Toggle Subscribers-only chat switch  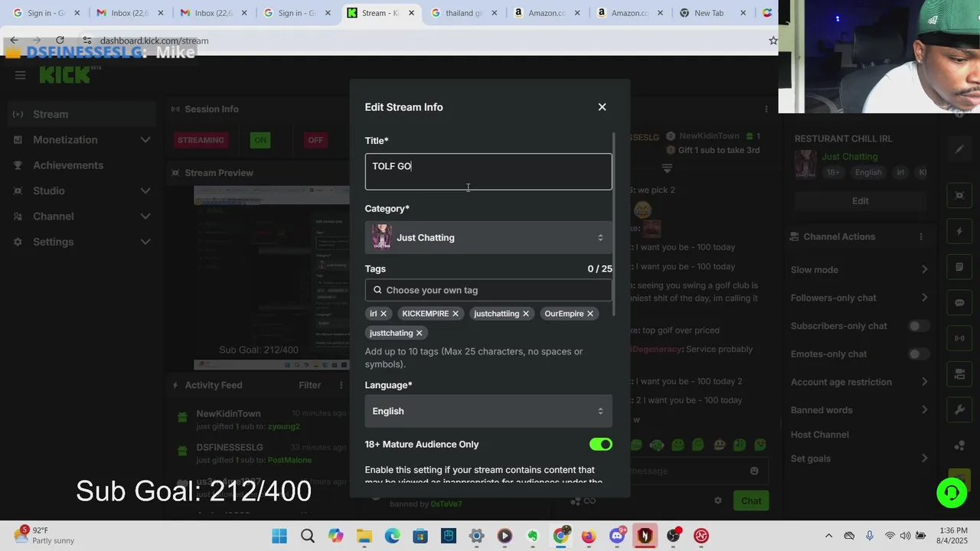pos(919,326)
